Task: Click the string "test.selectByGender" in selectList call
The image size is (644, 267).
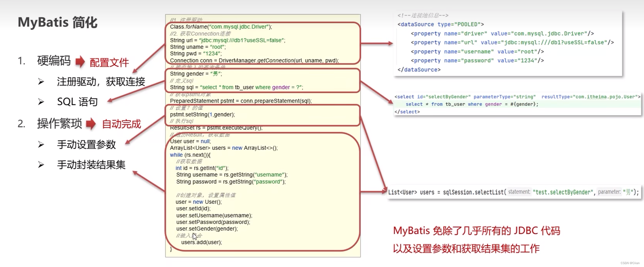Action: (563, 192)
